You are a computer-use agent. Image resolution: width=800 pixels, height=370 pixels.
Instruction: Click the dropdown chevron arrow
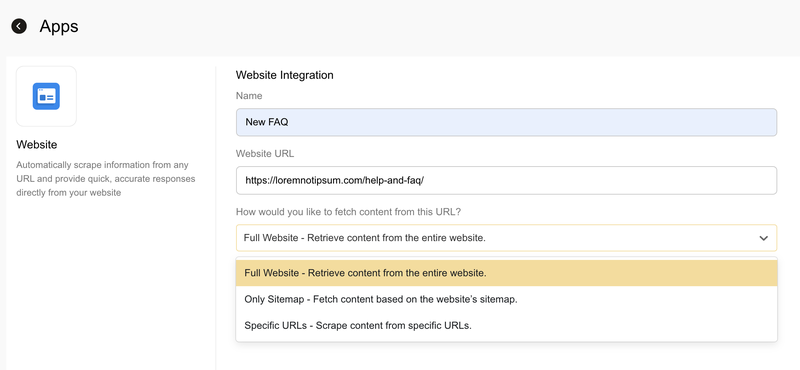coord(763,238)
